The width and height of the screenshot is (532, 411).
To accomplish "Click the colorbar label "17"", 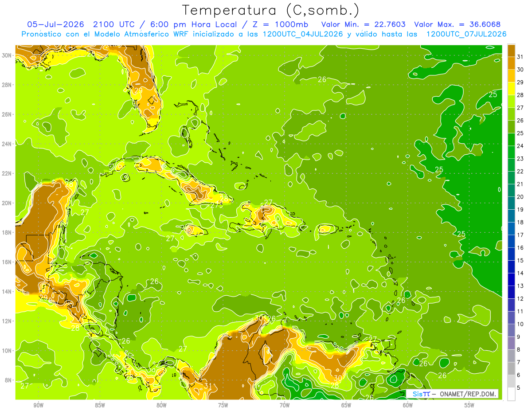I will pos(520,235).
